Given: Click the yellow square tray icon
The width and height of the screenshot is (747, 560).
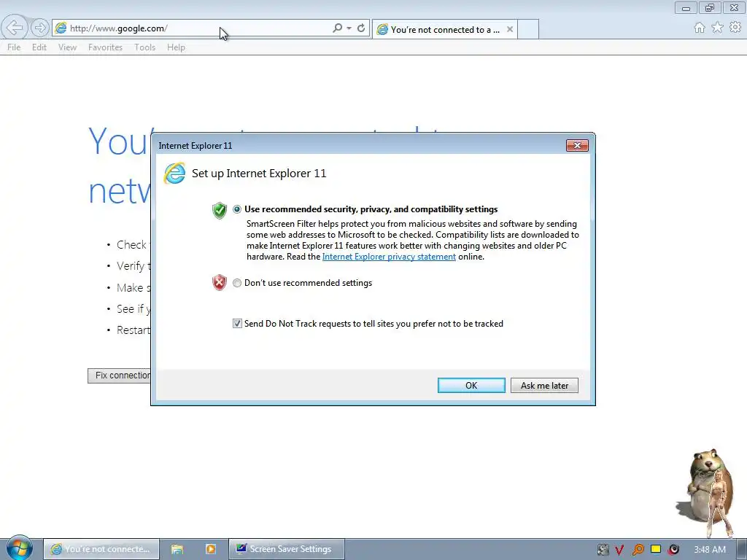Looking at the screenshot, I should tap(656, 550).
